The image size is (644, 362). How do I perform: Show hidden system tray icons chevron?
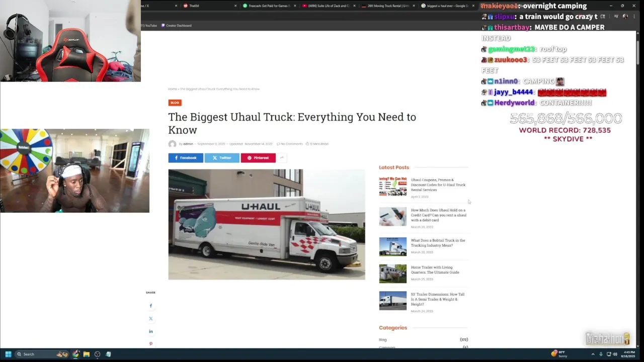coord(593,354)
